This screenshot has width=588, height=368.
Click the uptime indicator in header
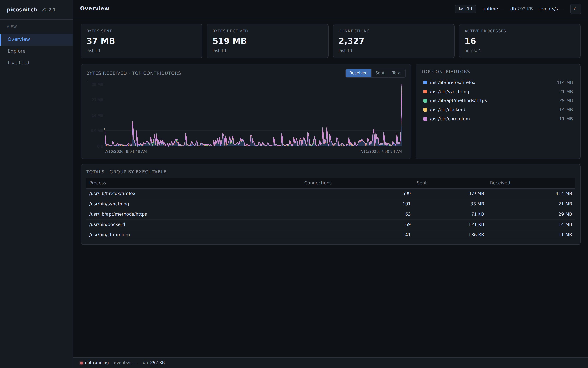493,9
